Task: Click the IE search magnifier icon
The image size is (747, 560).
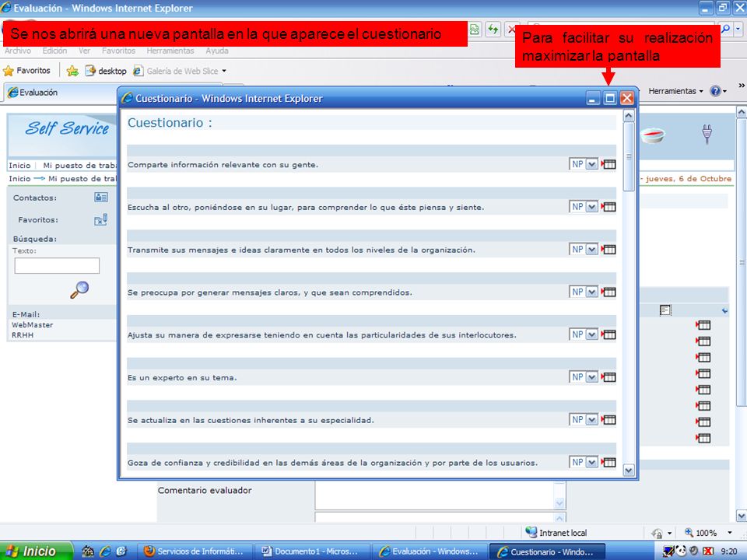Action: point(725,30)
